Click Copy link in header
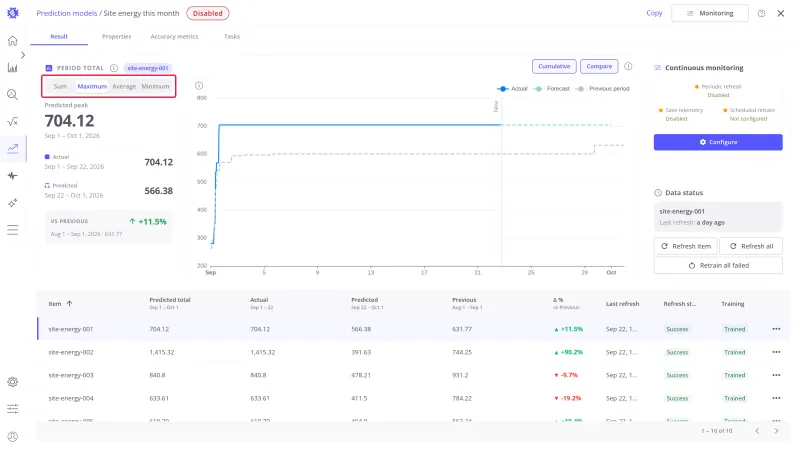This screenshot has width=800, height=450. click(x=654, y=13)
